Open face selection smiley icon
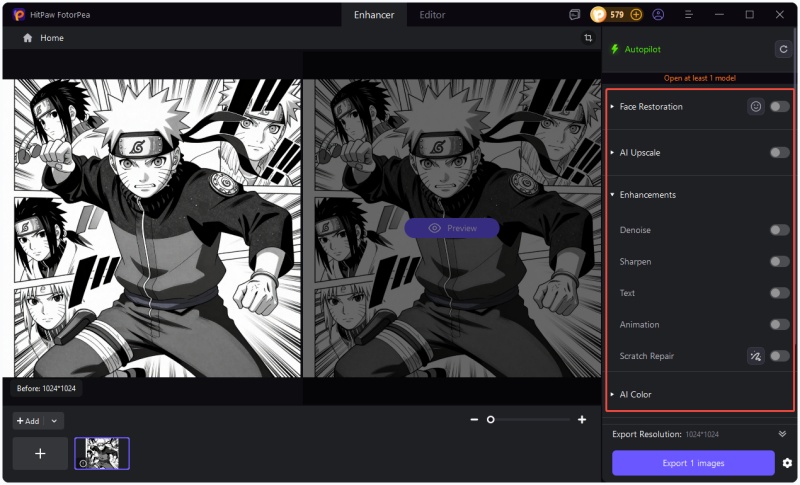Image resolution: width=800 pixels, height=485 pixels. click(x=756, y=106)
